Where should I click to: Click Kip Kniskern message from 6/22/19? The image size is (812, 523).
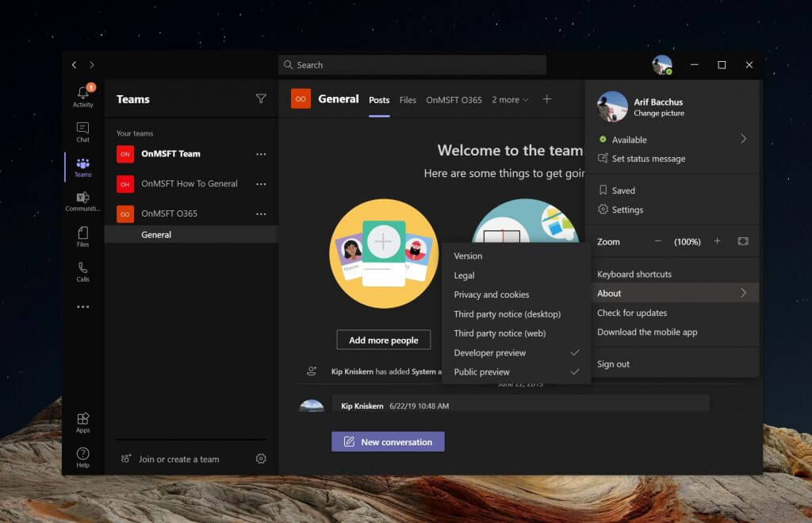[519, 404]
